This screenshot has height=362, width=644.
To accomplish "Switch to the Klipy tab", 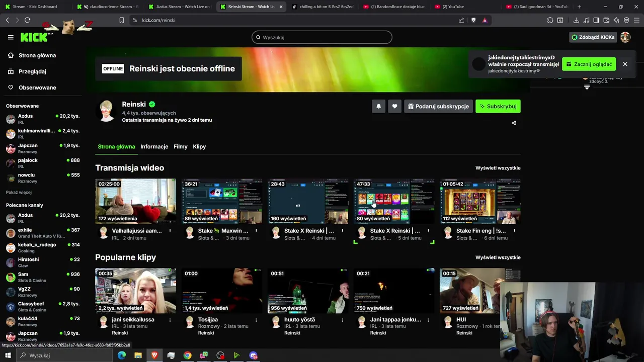I will pos(199,146).
